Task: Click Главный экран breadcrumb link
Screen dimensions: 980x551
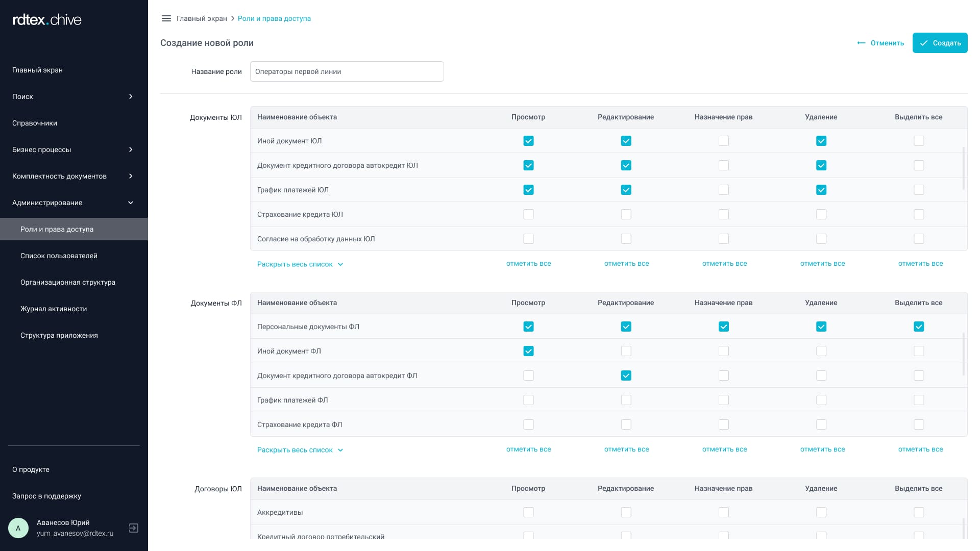Action: click(x=202, y=18)
